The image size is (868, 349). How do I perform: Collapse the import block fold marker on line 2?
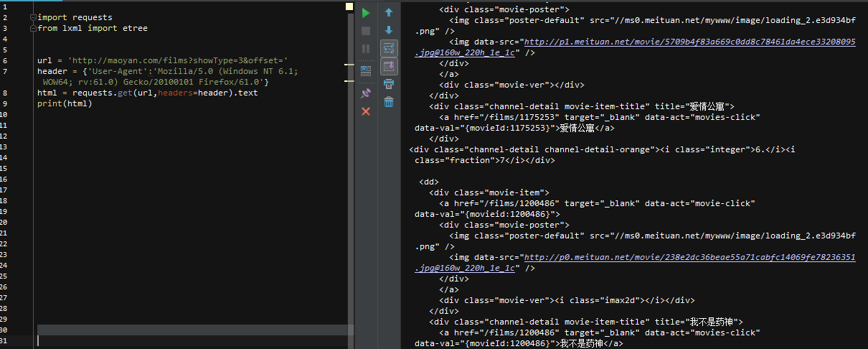32,17
